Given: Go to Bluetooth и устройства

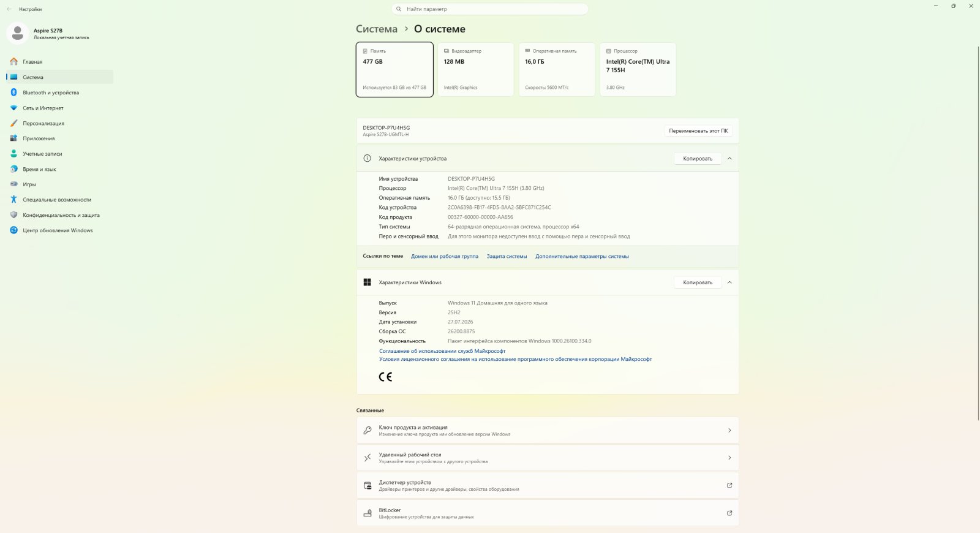Looking at the screenshot, I should click(60, 93).
